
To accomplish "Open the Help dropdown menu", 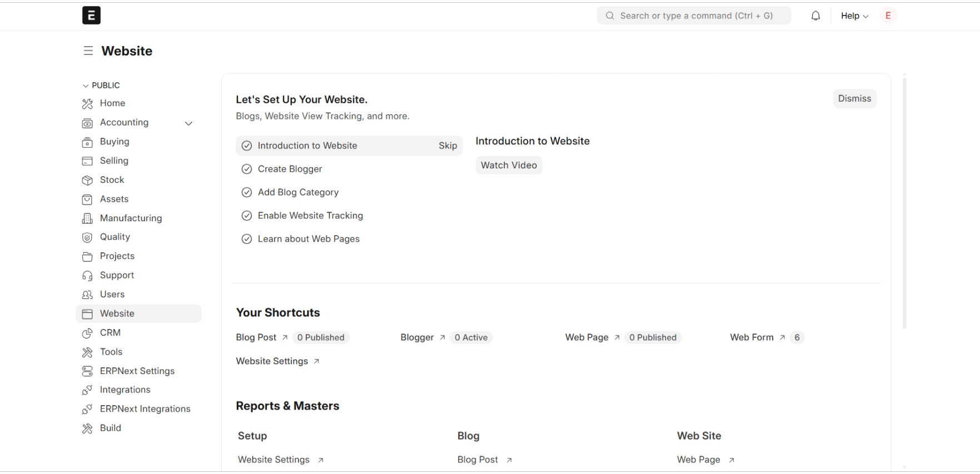I will coord(854,16).
